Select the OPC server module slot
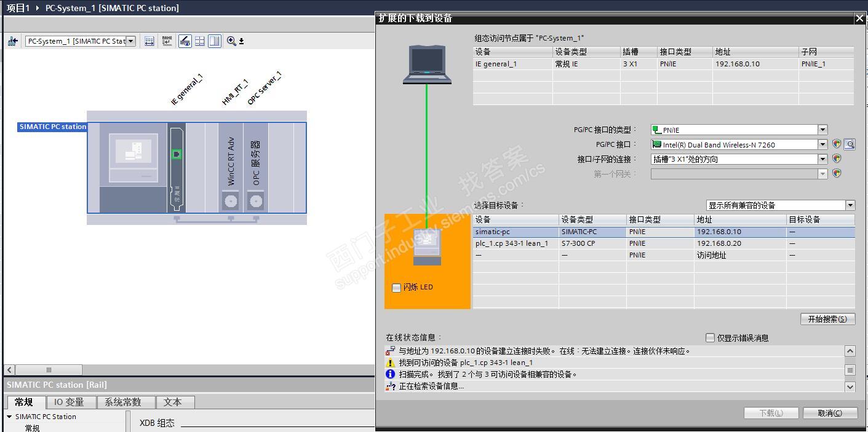The image size is (868, 432). click(x=256, y=167)
